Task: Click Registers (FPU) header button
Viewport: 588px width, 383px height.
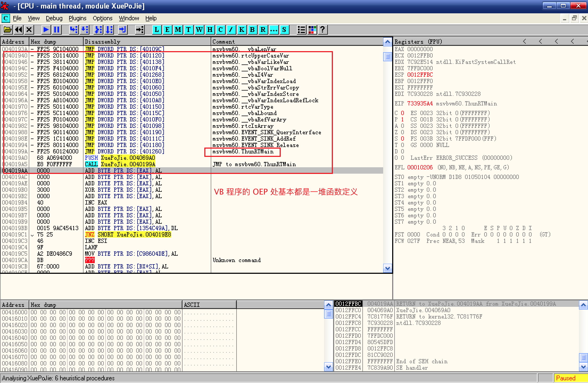Action: pos(418,42)
